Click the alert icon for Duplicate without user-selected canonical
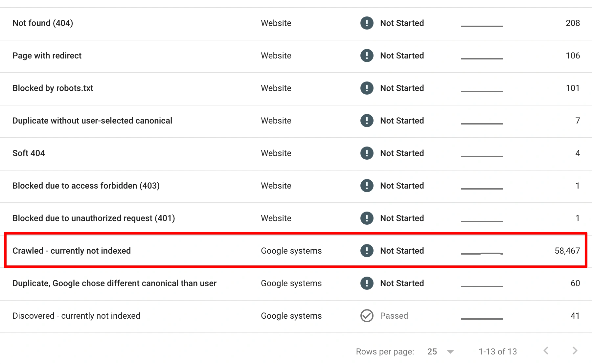The height and width of the screenshot is (364, 592). coord(367,121)
